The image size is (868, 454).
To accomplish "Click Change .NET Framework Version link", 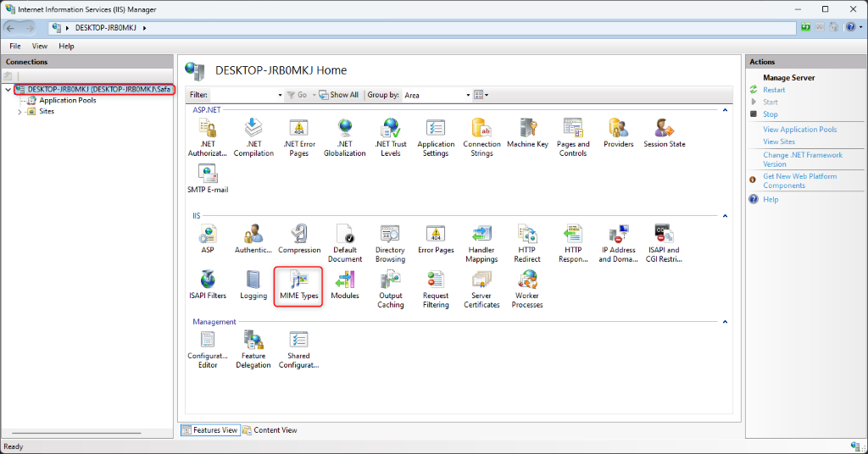I will [x=803, y=160].
